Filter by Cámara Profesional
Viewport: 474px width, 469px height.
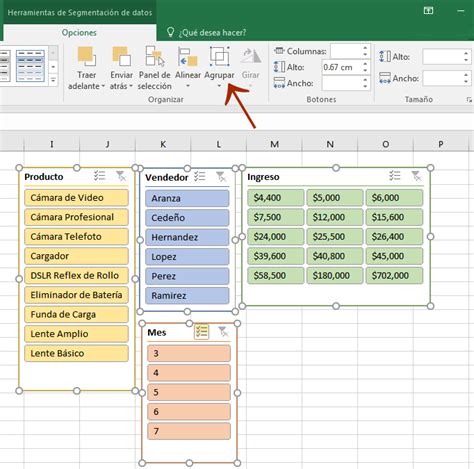tap(76, 217)
